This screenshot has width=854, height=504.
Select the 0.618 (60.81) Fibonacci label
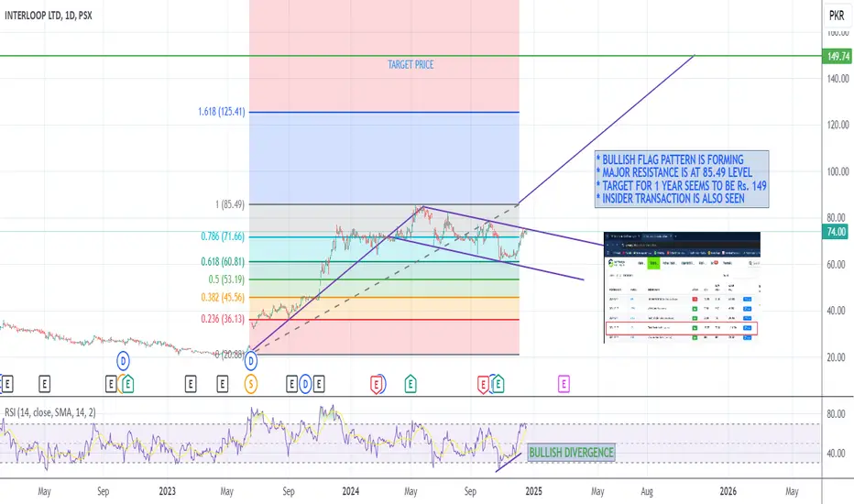[223, 261]
